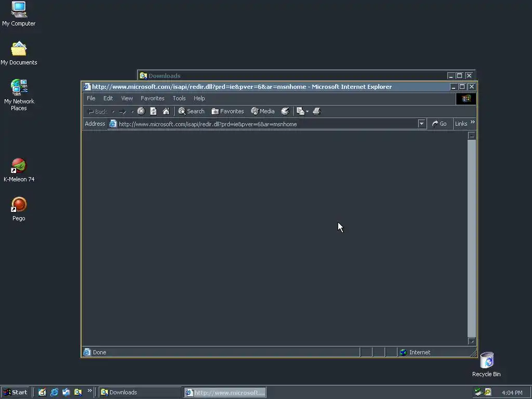
Task: Select the Recycle Bin icon
Action: 486,364
